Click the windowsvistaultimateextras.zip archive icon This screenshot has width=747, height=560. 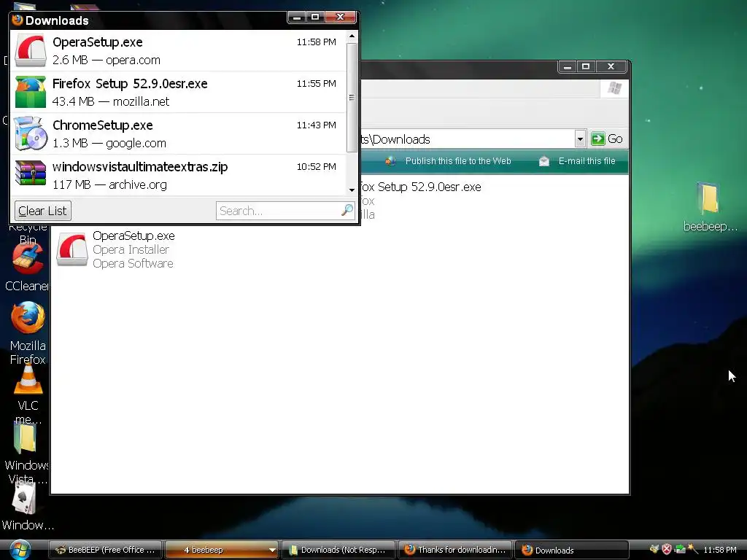31,174
